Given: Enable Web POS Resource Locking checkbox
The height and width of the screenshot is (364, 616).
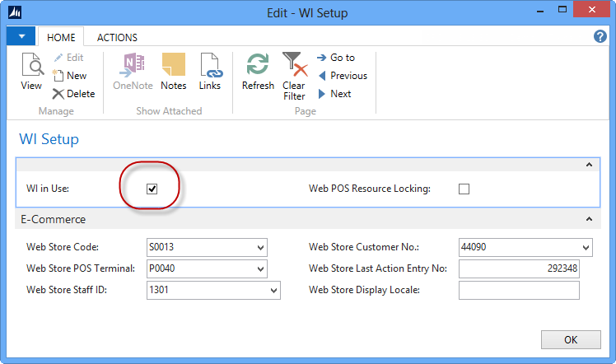Looking at the screenshot, I should pyautogui.click(x=464, y=189).
